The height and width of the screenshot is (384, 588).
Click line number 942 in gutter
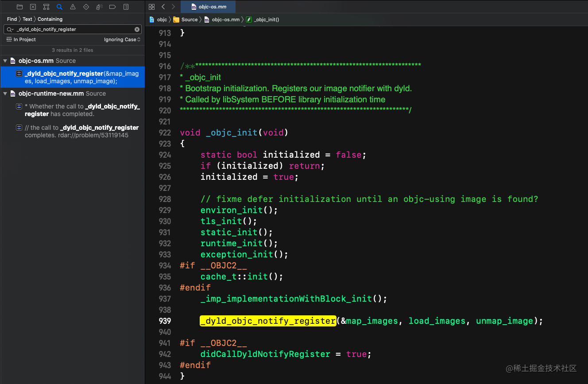[165, 354]
